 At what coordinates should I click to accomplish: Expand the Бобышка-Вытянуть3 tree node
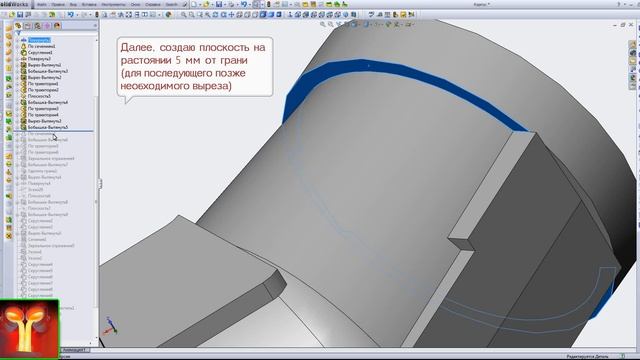(17, 71)
